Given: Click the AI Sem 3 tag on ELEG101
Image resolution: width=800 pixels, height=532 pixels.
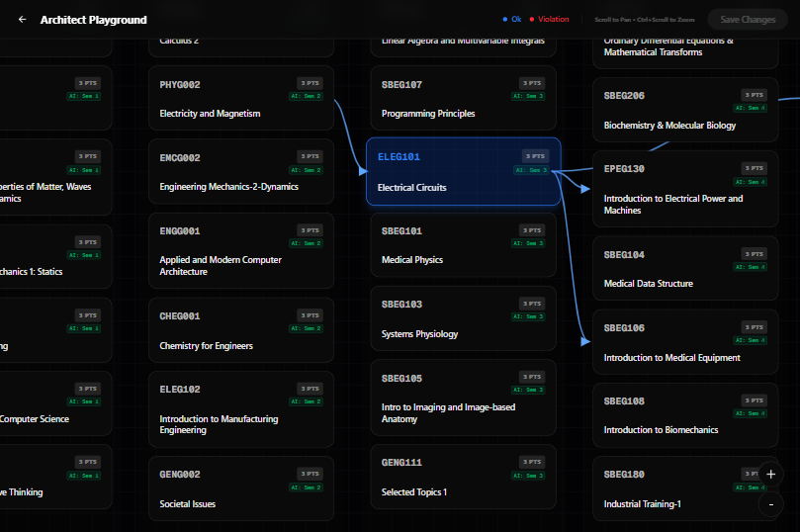Looking at the screenshot, I should pyautogui.click(x=531, y=170).
